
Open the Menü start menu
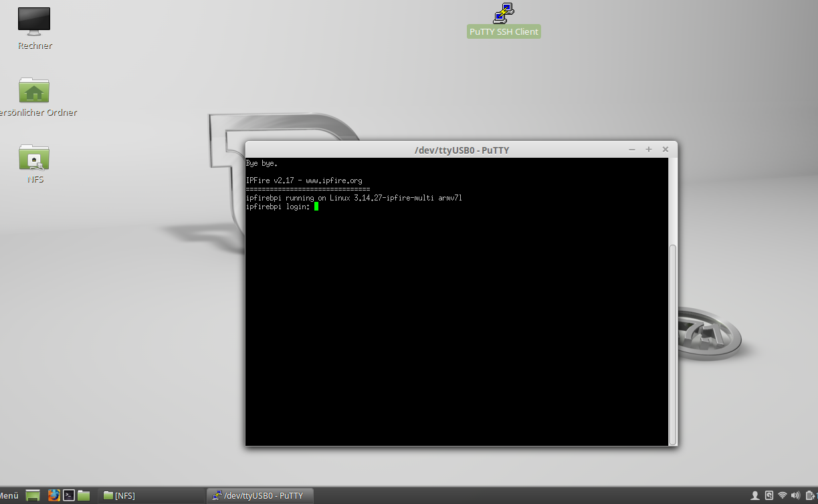click(9, 495)
